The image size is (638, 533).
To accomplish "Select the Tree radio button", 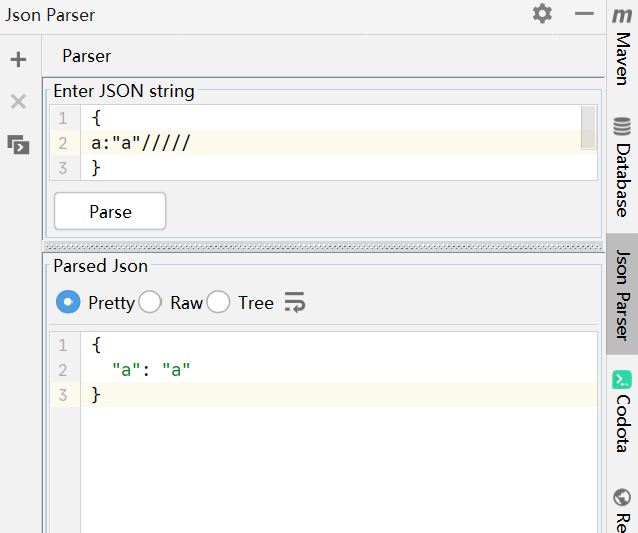I will coord(218,302).
